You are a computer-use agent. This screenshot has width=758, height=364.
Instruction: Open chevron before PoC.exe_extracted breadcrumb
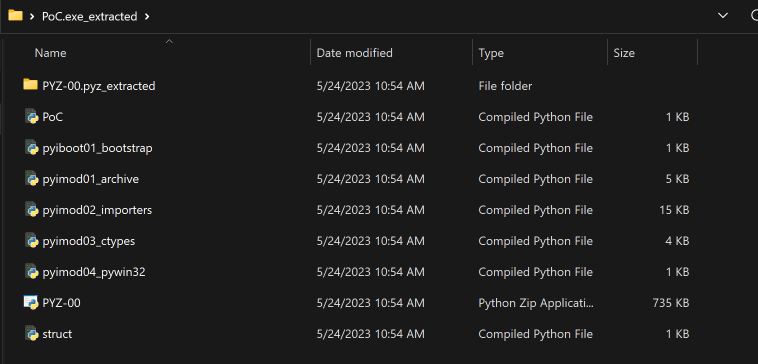[32, 16]
